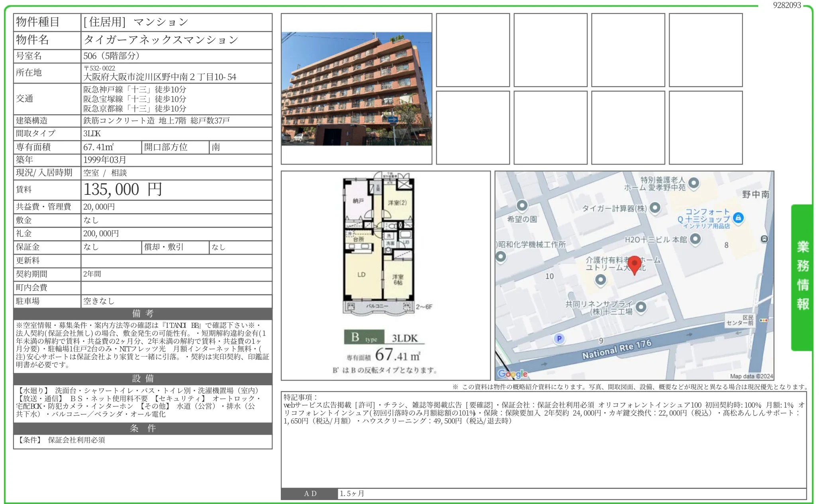
Task: Click the H2O十三ビル 本館 map marker
Action: pyautogui.click(x=695, y=239)
